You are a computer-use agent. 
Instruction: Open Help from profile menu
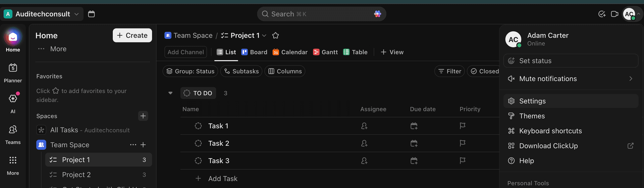tap(571, 161)
